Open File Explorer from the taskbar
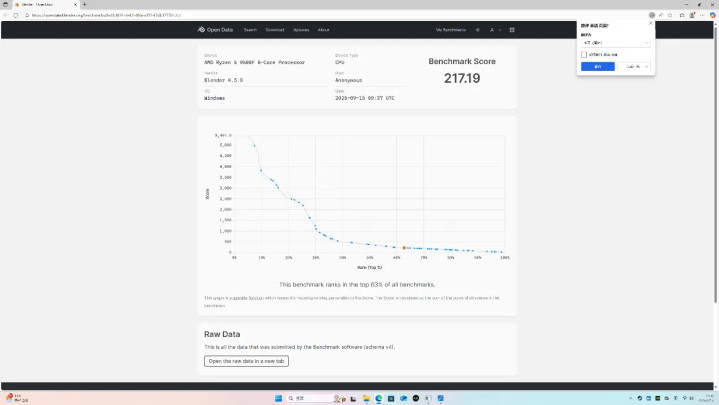 [366, 398]
